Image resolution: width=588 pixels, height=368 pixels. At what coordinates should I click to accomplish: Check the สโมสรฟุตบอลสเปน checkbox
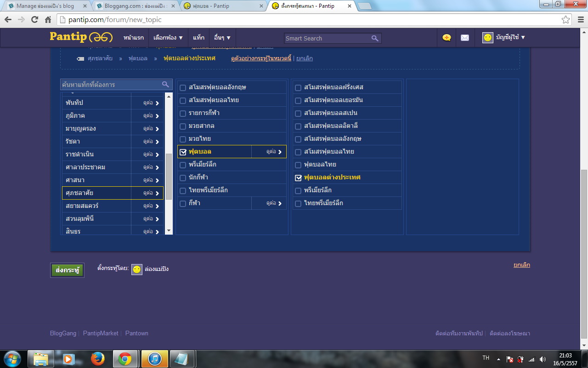point(298,113)
